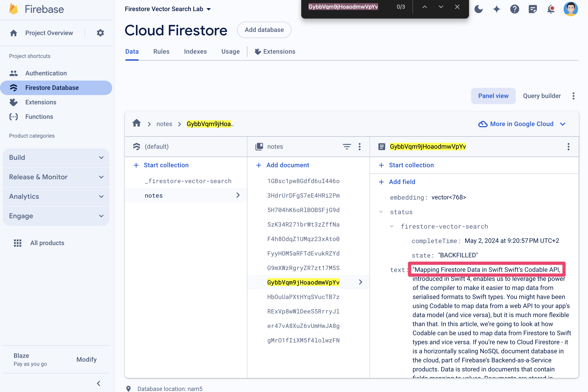Click the three-dot menu on notes collection
Screen dimensions: 588x392
tap(360, 147)
